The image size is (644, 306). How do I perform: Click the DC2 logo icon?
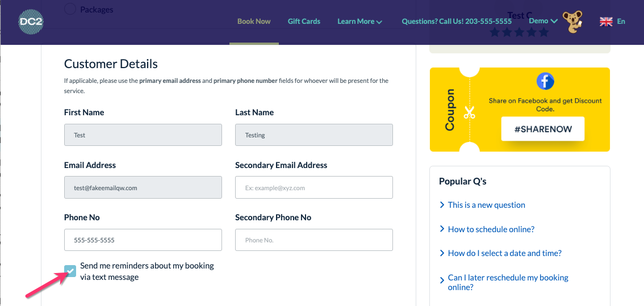pos(31,22)
